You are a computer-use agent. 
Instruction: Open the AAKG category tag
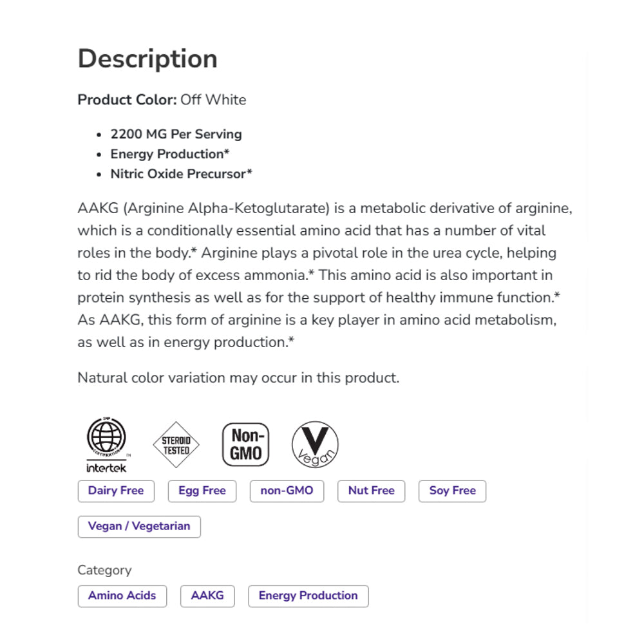coord(207,596)
